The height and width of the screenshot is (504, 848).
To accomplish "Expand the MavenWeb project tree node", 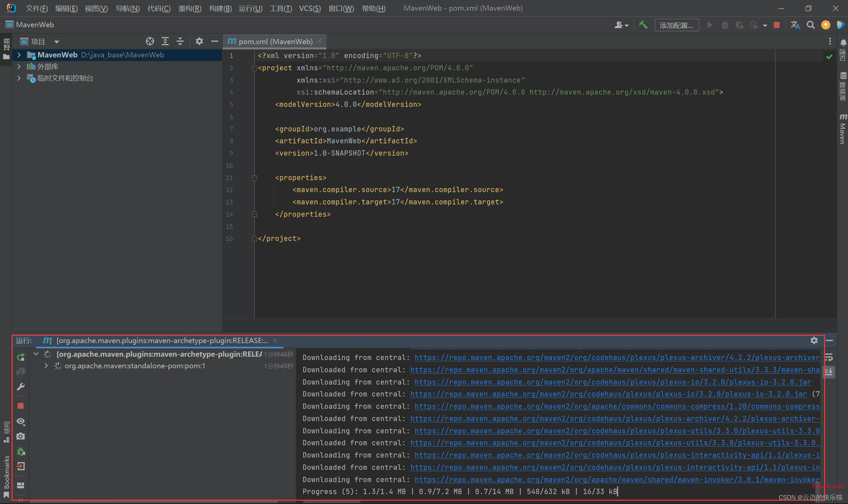I will tap(18, 55).
